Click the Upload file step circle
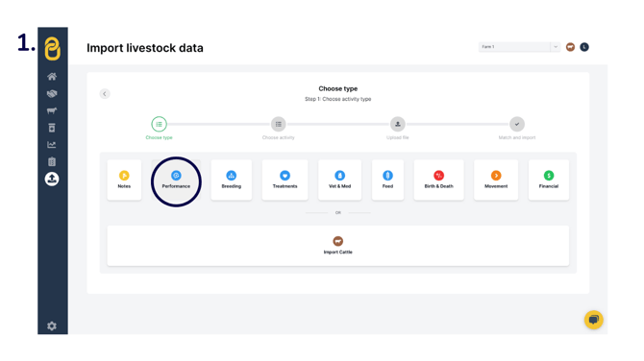Viewport: 644px width, 361px height. tap(398, 124)
